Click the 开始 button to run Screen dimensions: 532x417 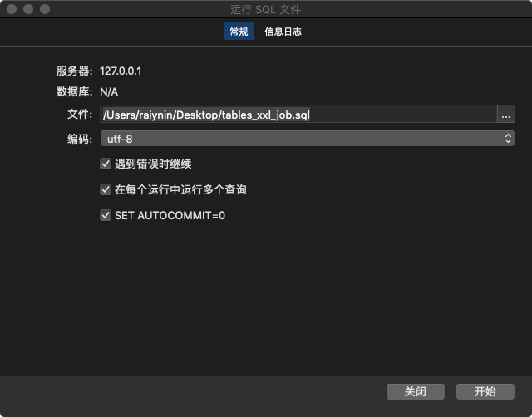(x=485, y=391)
